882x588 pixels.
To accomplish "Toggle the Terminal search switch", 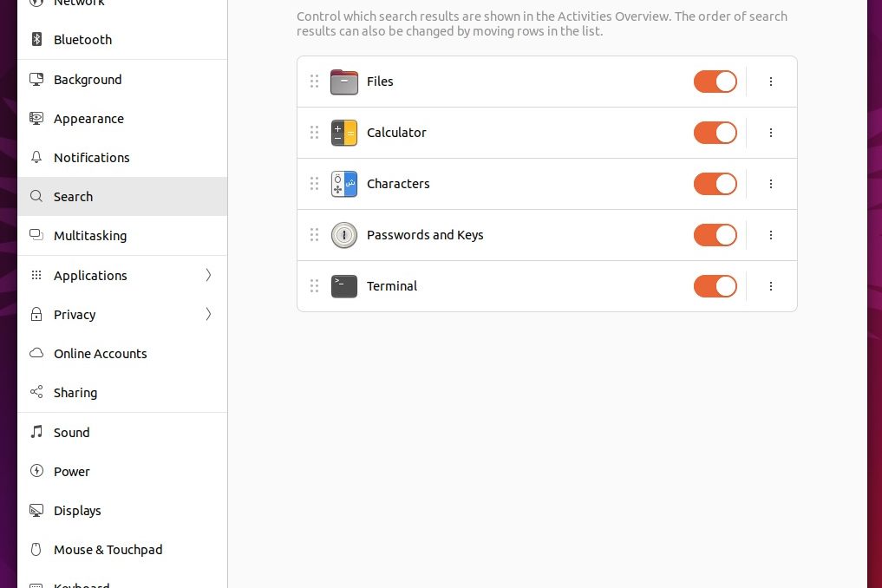I will 715,285.
